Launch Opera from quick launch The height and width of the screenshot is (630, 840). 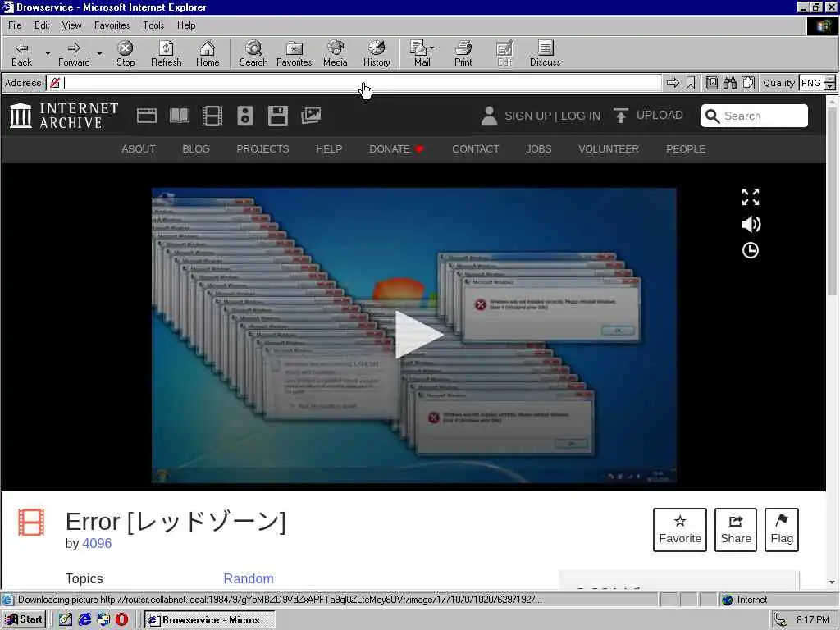coord(122,619)
